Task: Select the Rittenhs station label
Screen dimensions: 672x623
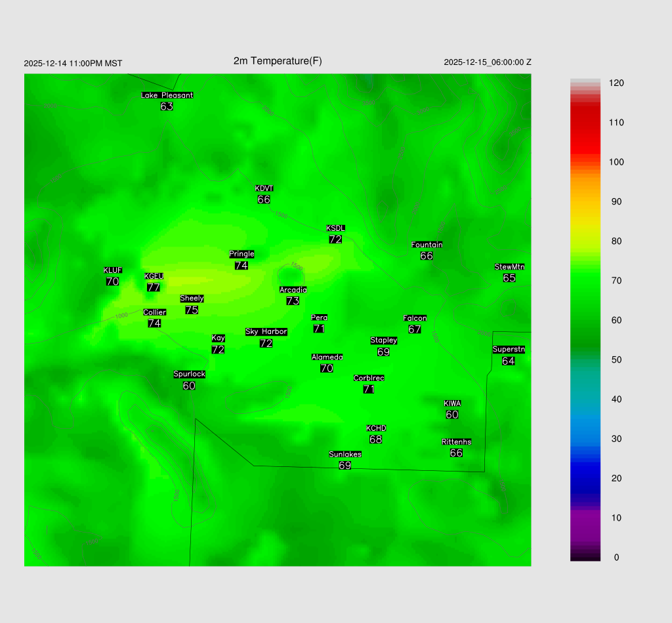Action: [x=457, y=442]
